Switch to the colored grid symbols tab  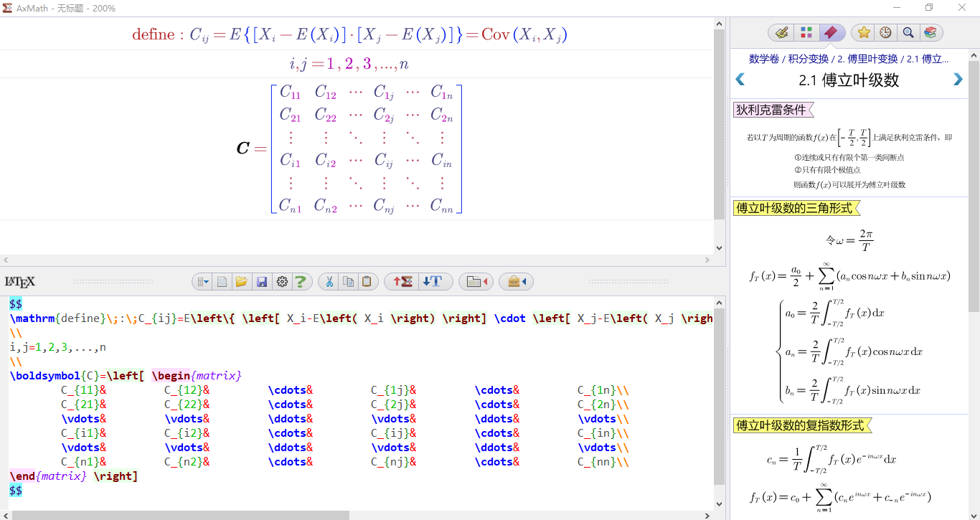point(806,32)
